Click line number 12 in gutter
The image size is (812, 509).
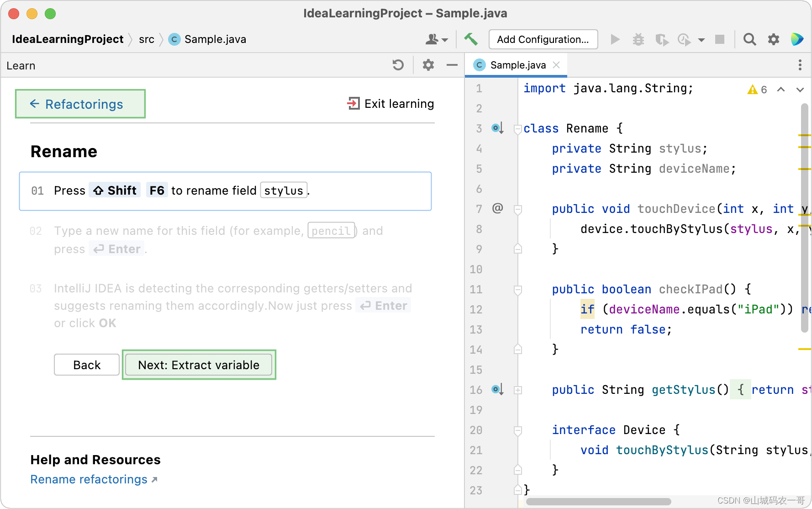(476, 309)
